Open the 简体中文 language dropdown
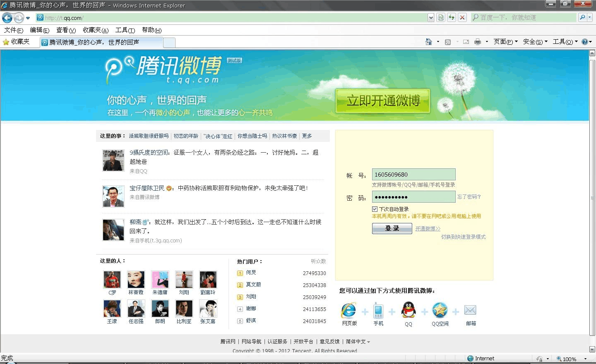The image size is (596, 364). [358, 342]
